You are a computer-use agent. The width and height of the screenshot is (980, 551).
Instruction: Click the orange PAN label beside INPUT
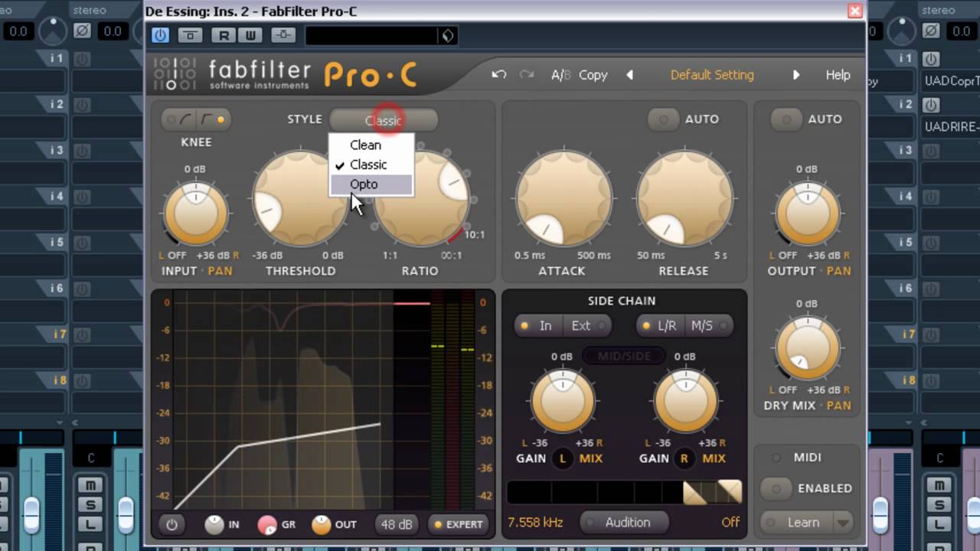point(220,271)
